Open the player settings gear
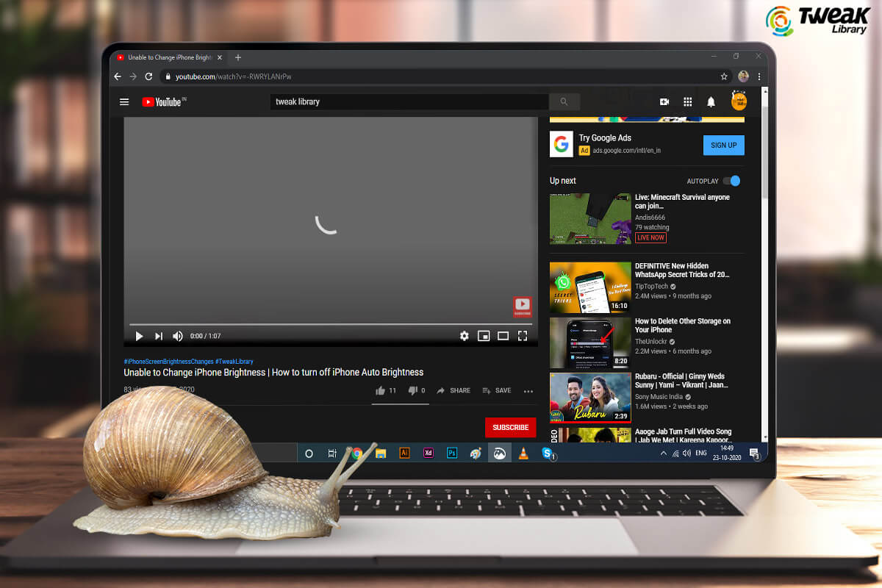This screenshot has width=882, height=588. pyautogui.click(x=465, y=336)
